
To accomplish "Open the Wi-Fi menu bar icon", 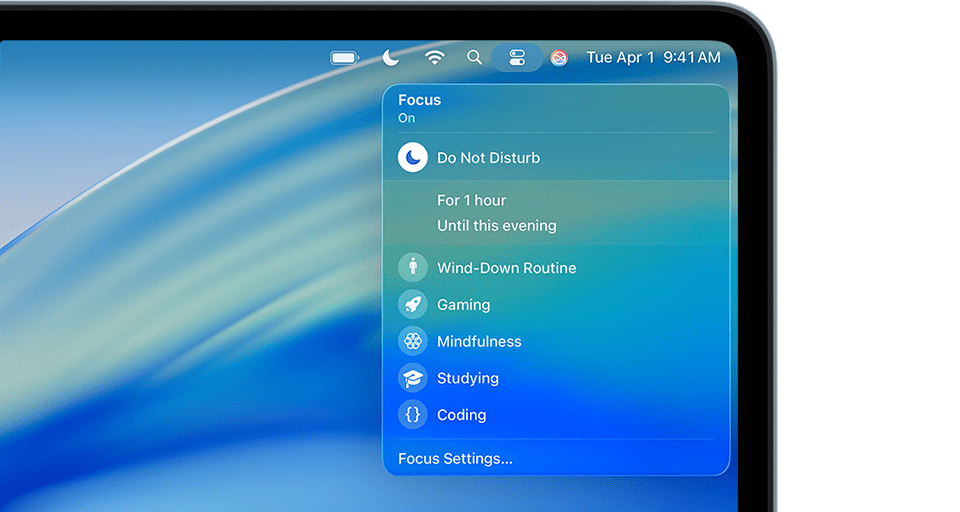I will (435, 58).
